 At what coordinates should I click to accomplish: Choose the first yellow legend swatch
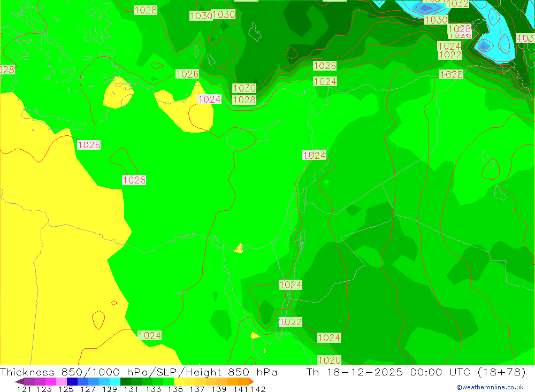179,381
